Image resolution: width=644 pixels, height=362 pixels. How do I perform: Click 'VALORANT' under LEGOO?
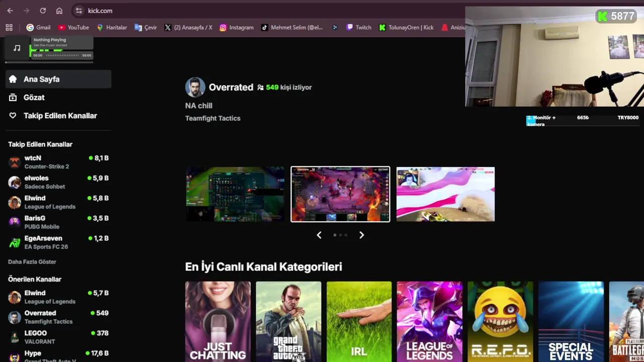[40, 341]
